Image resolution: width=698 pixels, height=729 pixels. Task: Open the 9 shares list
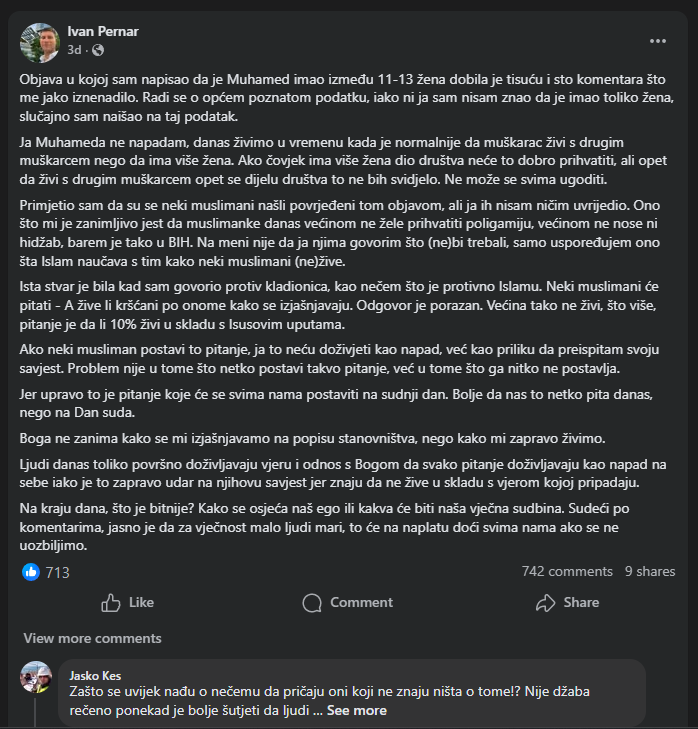click(x=650, y=572)
